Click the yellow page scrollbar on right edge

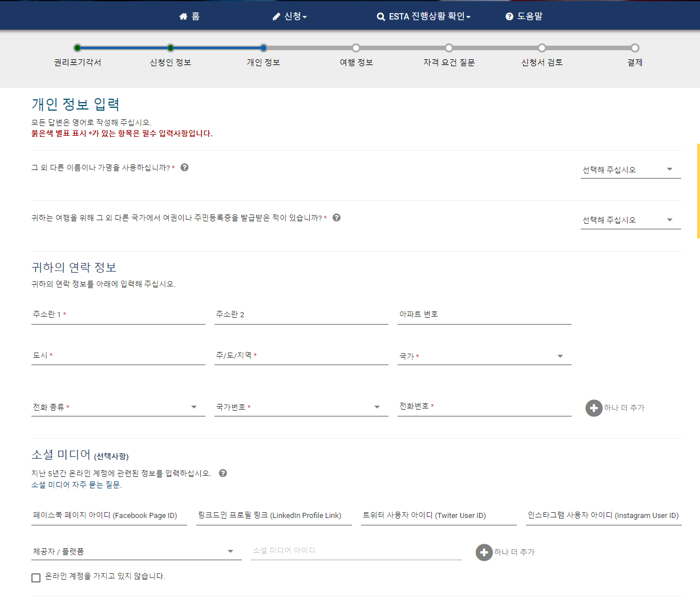[x=698, y=191]
